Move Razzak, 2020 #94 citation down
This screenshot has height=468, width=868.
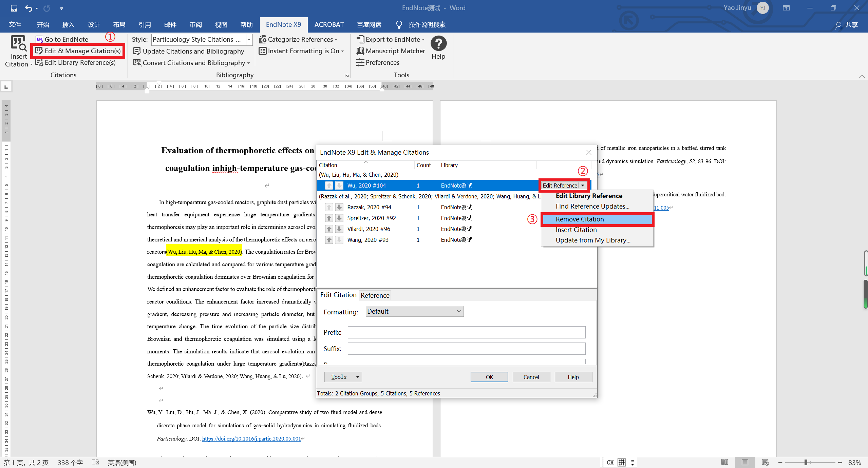339,207
